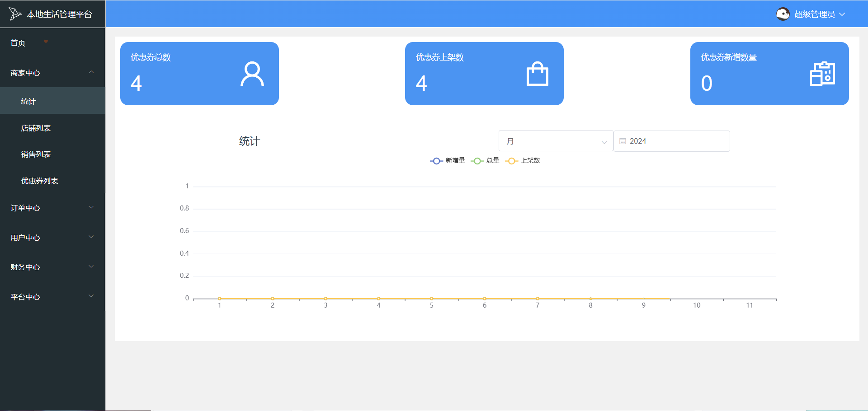Click the user icon in 优惠券总数 card
868x411 pixels.
click(252, 74)
